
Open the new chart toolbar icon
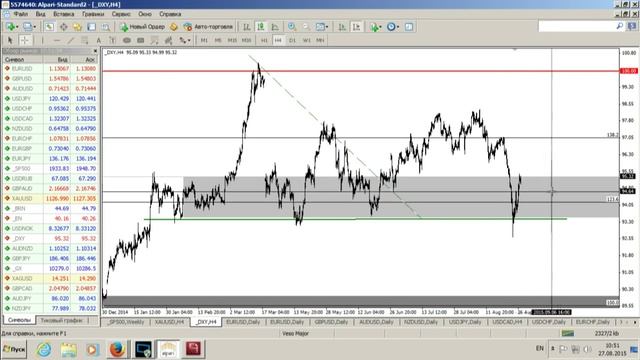click(x=10, y=27)
